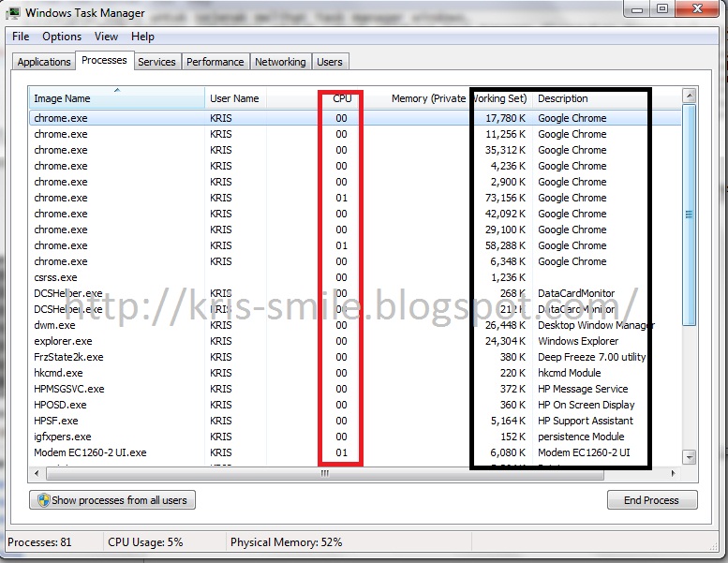
Task: Open the File menu
Action: (21, 37)
